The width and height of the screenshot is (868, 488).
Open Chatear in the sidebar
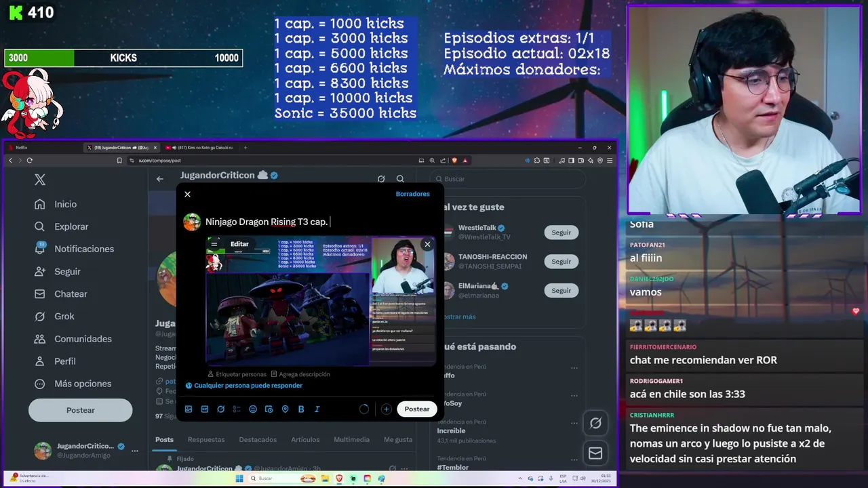[62, 294]
